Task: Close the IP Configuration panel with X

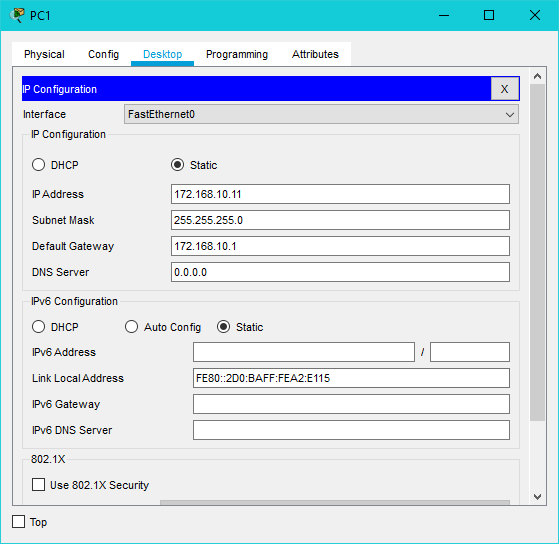Action: click(504, 89)
